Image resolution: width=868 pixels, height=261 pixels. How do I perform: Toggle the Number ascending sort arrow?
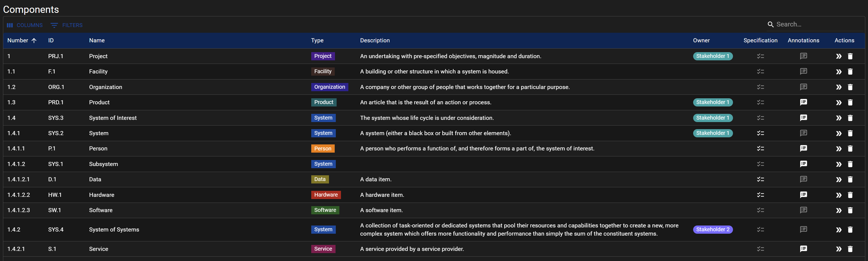click(x=34, y=40)
